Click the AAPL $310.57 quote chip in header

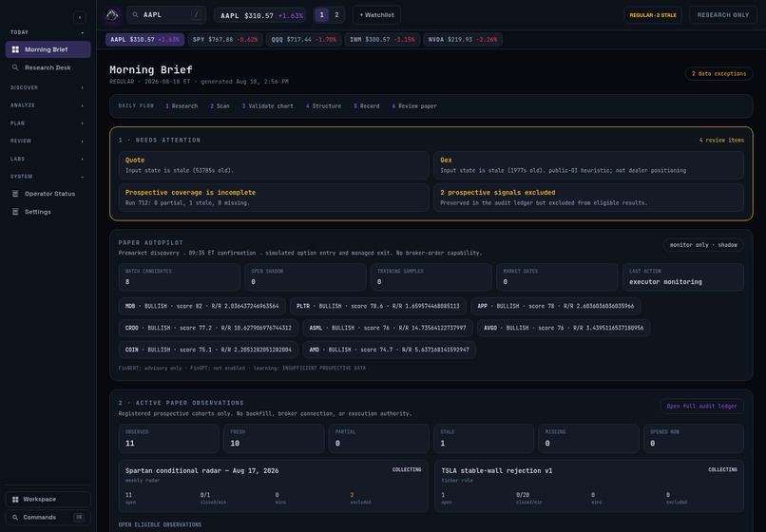coord(259,15)
